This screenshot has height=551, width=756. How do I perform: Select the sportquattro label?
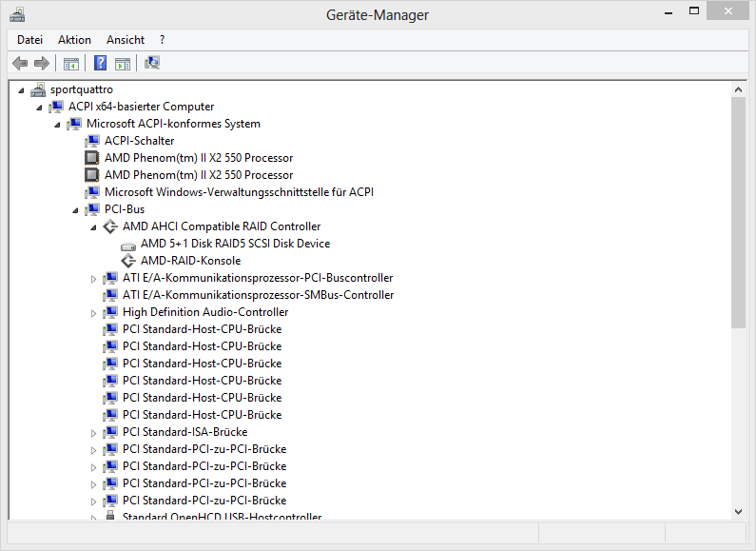coord(82,89)
